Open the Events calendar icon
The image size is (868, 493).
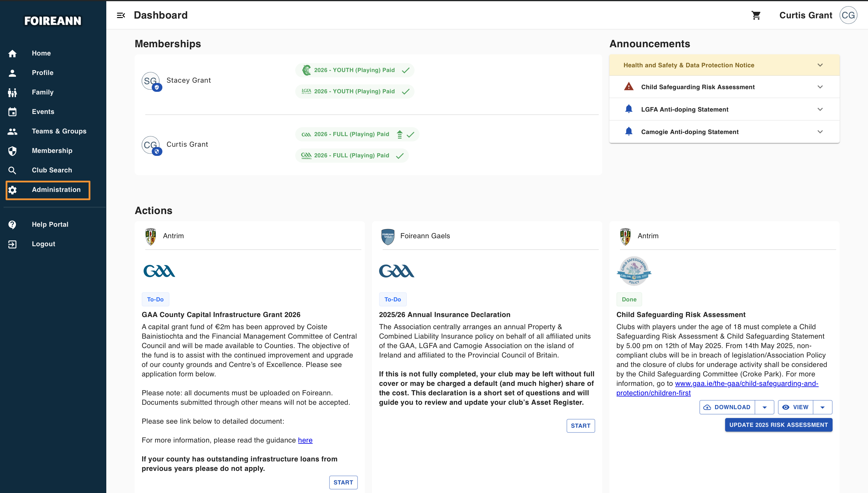tap(12, 112)
